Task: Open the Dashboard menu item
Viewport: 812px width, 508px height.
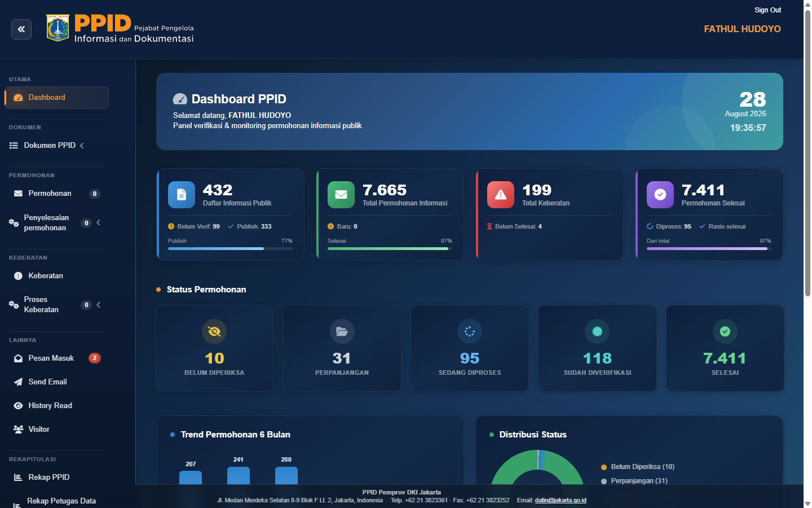Action: (56, 98)
